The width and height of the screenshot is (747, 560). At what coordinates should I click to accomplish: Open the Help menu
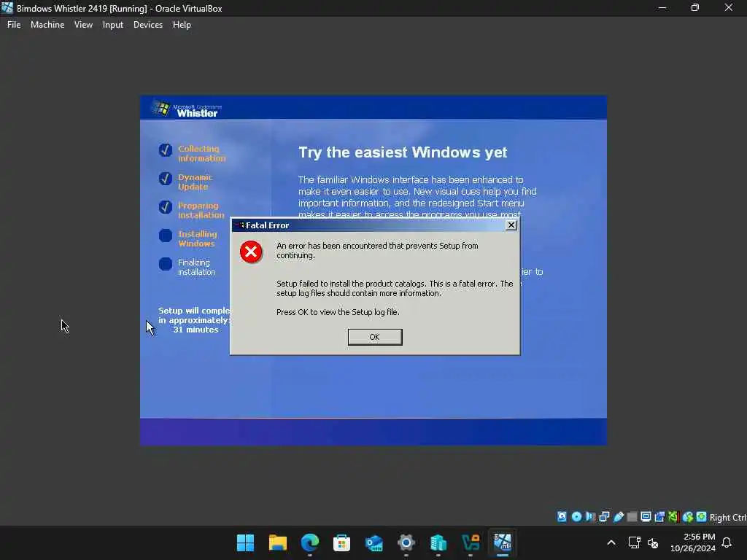182,25
